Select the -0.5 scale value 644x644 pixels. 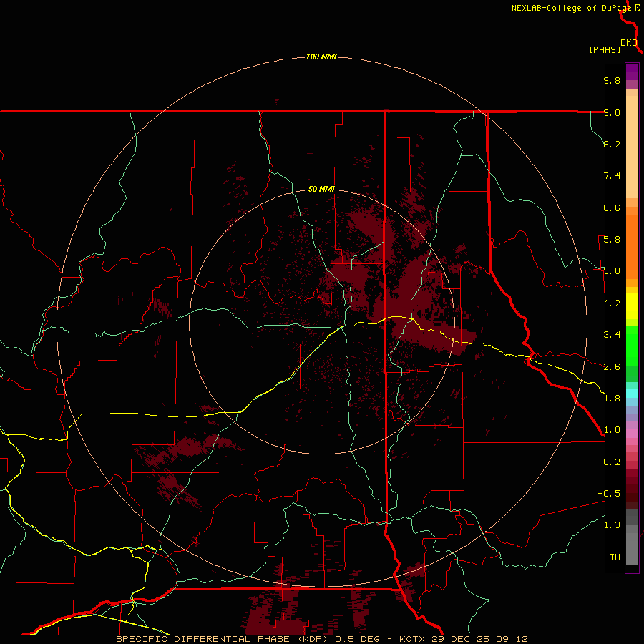tap(609, 494)
